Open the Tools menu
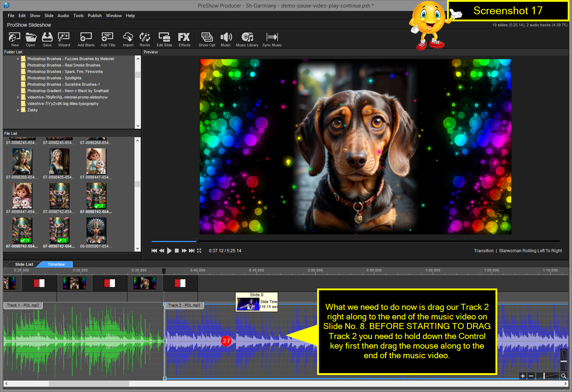This screenshot has height=392, width=572. 78,16
